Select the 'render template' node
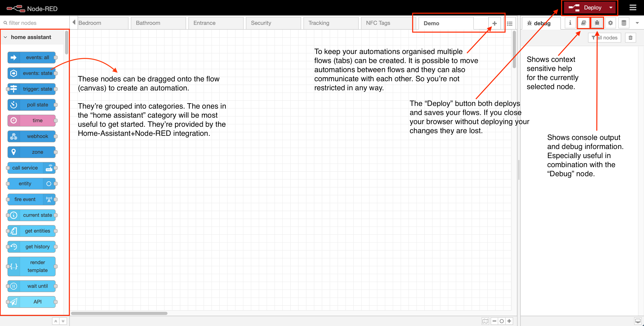 click(x=32, y=266)
